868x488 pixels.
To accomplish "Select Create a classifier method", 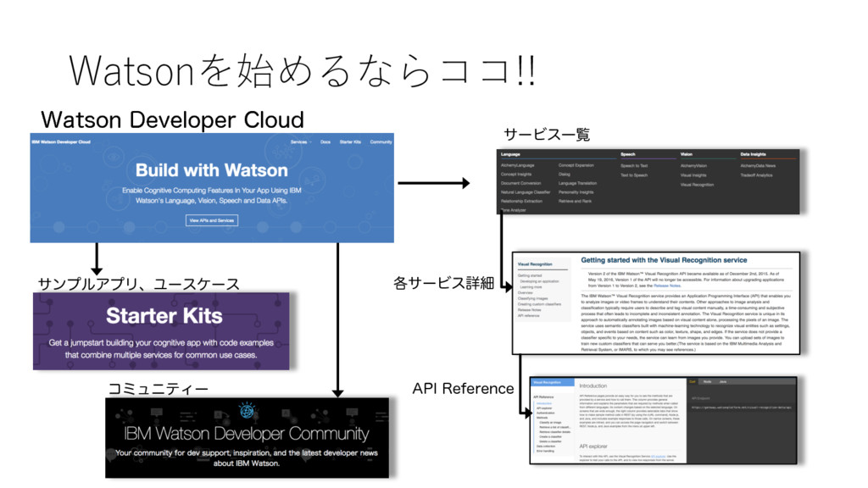I will pyautogui.click(x=550, y=436).
